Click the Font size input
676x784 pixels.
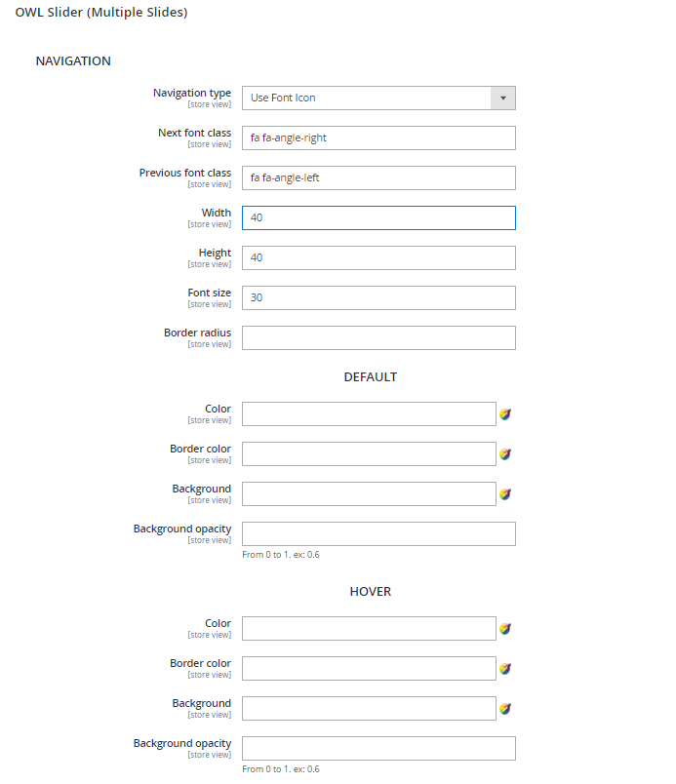[x=378, y=297]
